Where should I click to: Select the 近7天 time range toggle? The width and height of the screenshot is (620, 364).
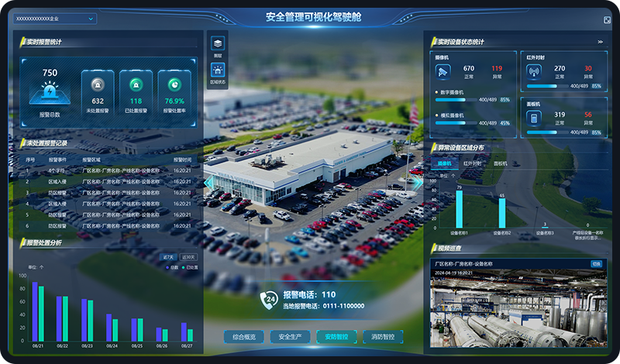click(167, 257)
